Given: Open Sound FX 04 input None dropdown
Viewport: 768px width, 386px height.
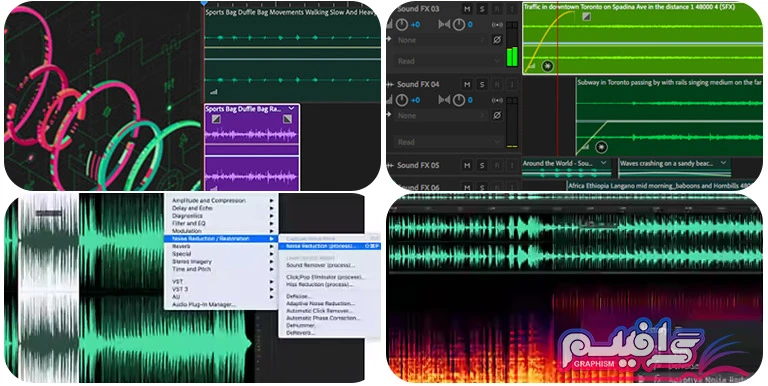Looking at the screenshot, I should [x=440, y=116].
